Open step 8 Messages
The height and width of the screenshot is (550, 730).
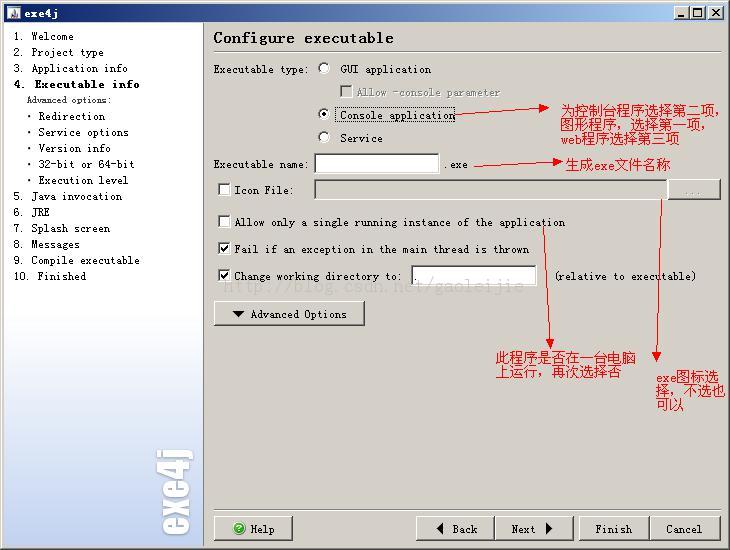coord(47,244)
